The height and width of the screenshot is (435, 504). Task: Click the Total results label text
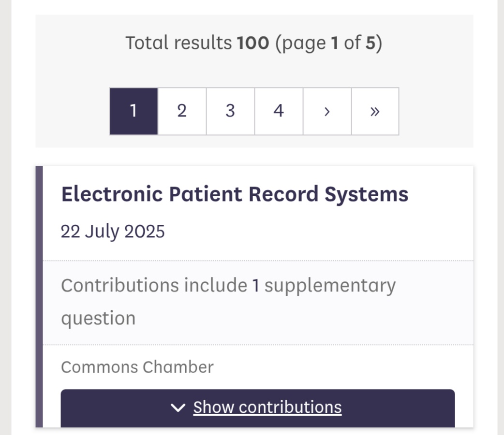[x=178, y=43]
